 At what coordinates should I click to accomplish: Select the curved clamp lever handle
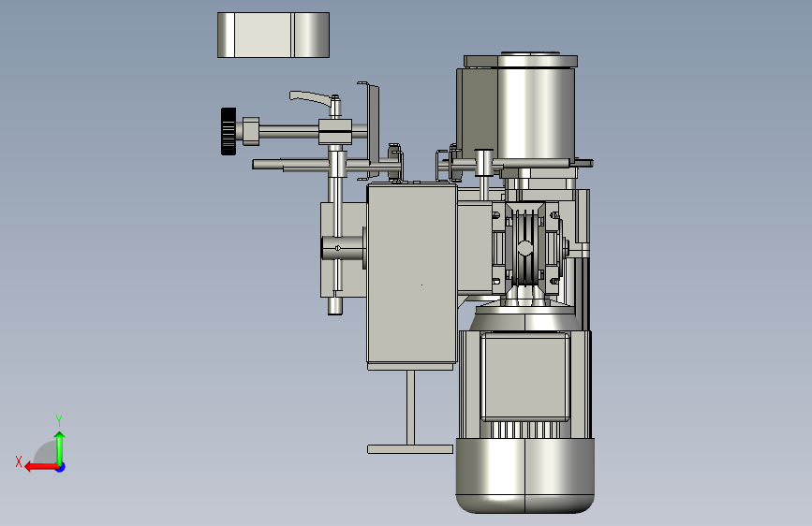(310, 98)
